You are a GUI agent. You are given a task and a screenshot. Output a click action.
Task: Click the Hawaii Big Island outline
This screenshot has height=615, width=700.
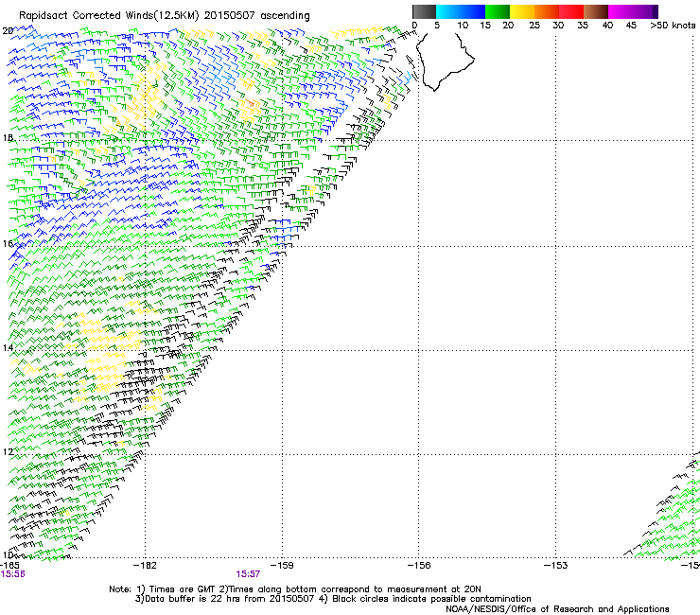(445, 61)
